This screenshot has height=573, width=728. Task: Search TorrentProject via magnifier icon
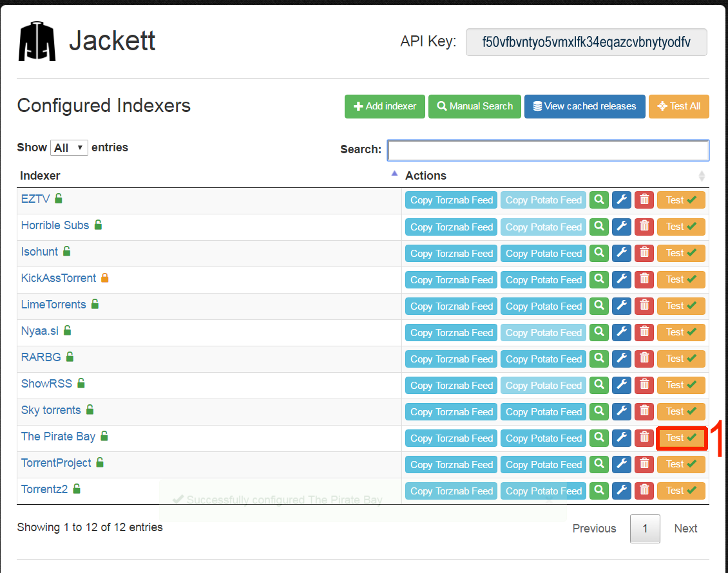pyautogui.click(x=599, y=464)
